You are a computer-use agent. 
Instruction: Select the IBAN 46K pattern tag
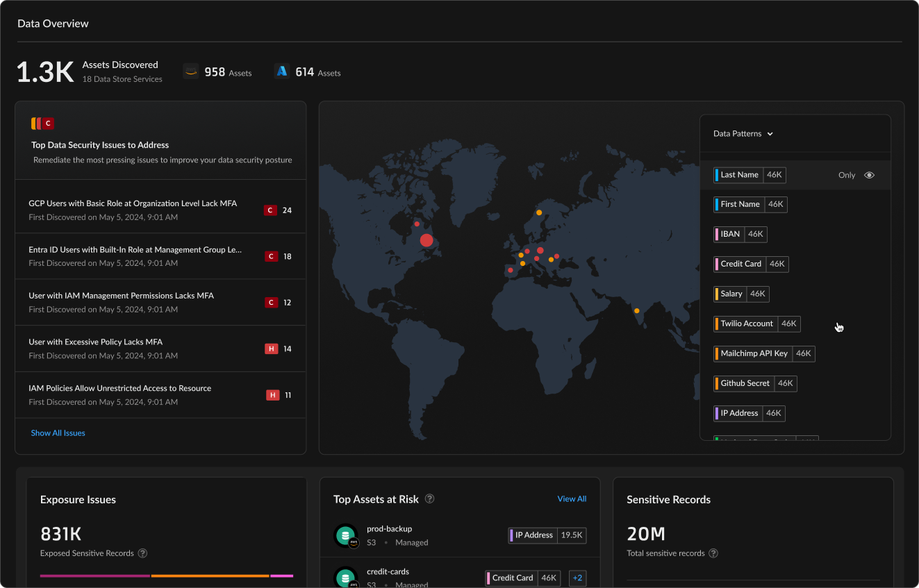[740, 234]
